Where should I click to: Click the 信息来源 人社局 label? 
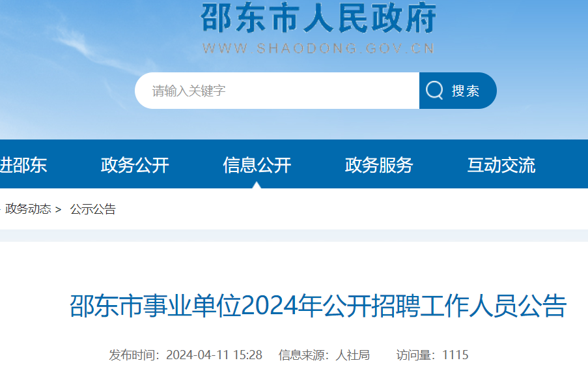pos(324,355)
